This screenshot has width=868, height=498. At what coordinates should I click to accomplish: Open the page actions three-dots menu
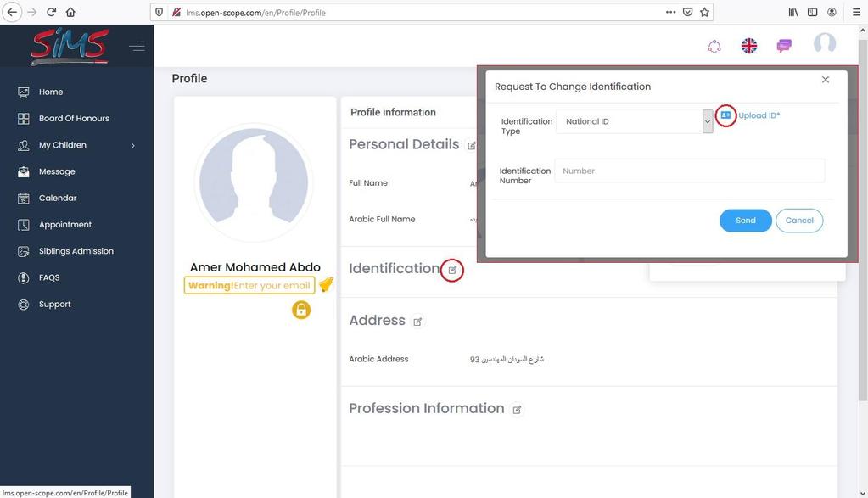point(670,12)
